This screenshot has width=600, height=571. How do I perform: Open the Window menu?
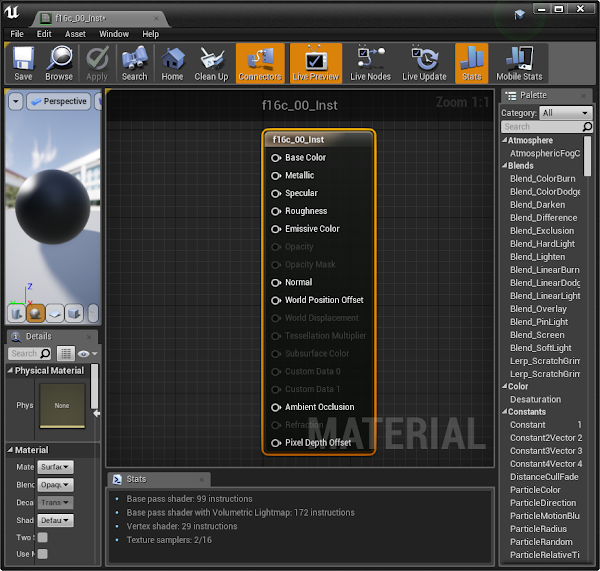(x=114, y=34)
